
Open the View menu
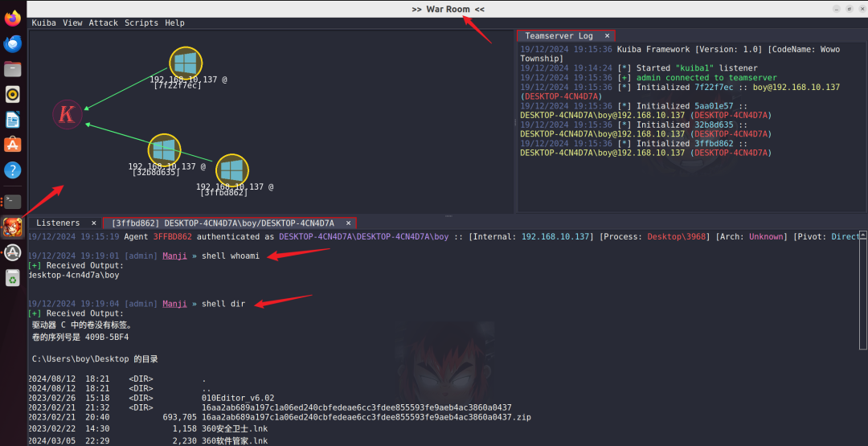point(72,23)
